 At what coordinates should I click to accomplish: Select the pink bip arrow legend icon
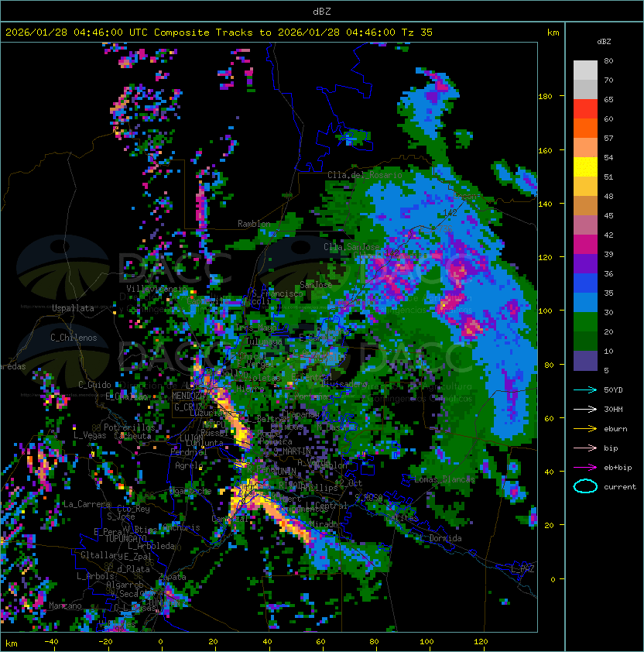coord(585,448)
